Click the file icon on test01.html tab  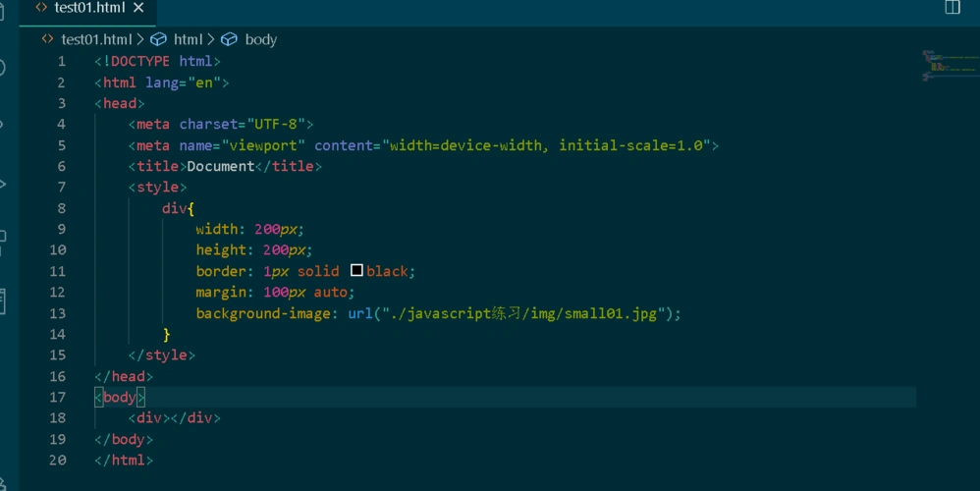tap(40, 8)
